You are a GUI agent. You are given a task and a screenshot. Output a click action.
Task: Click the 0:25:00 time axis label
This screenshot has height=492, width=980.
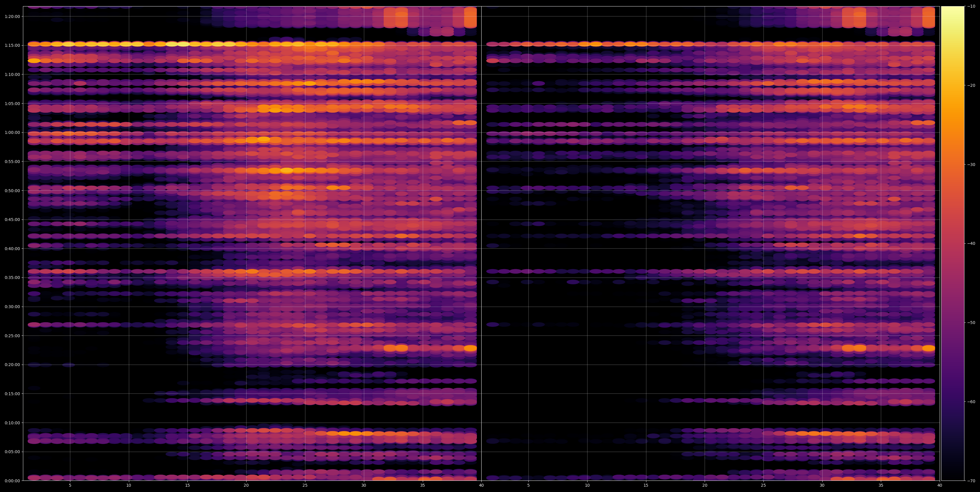pyautogui.click(x=12, y=336)
